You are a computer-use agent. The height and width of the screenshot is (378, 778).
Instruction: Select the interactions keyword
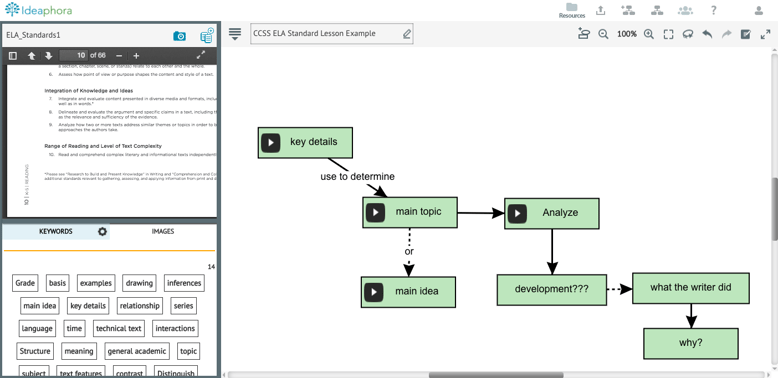tap(175, 328)
